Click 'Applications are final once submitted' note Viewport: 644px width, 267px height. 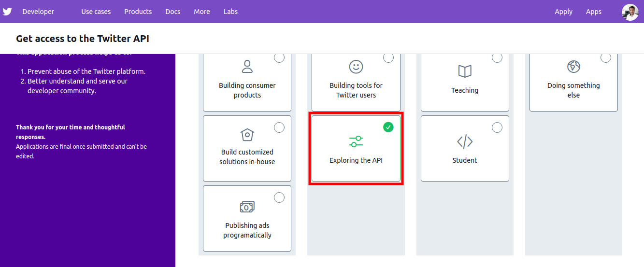[81, 151]
